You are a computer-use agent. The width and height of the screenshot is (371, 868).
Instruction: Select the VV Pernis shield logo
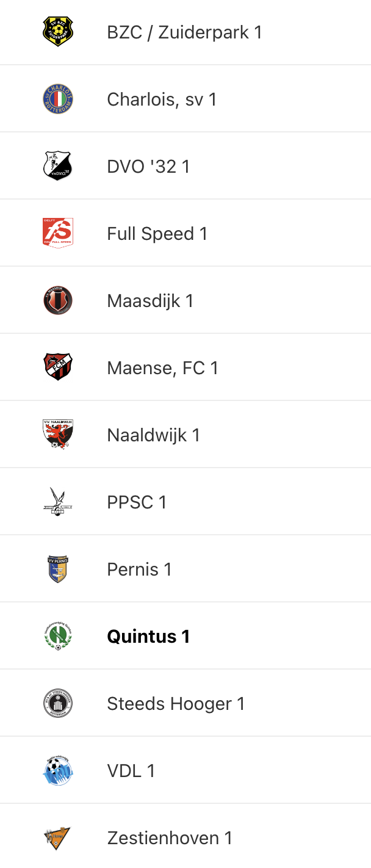58,569
